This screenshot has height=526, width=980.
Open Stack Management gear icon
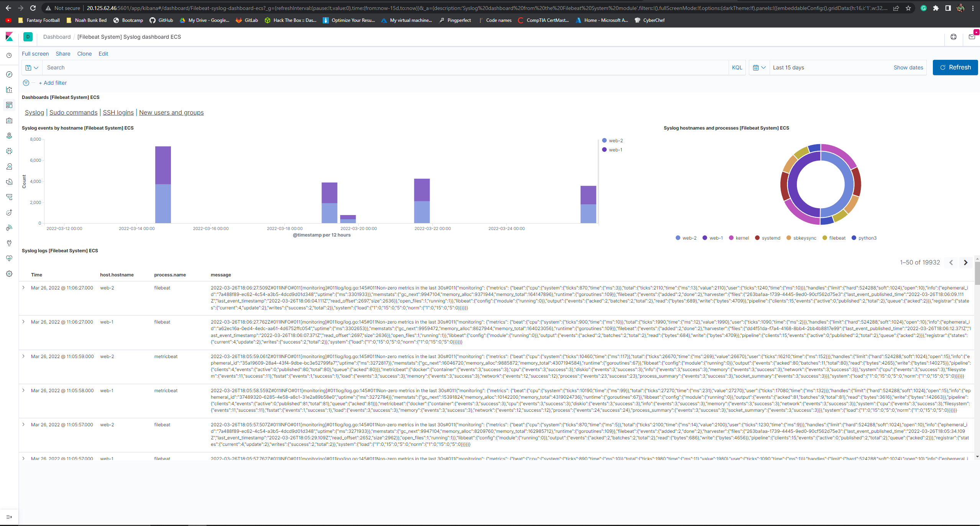[x=9, y=273]
